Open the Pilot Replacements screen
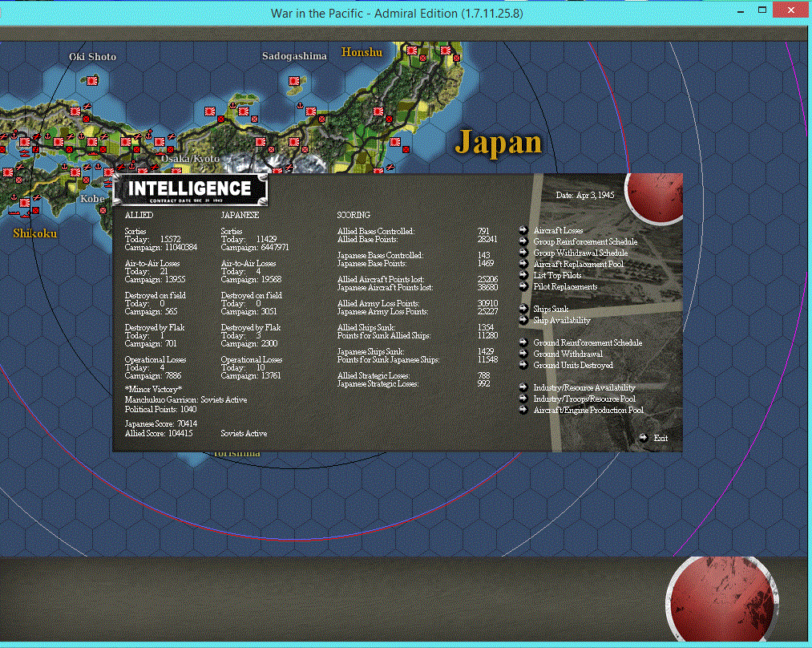 [565, 286]
